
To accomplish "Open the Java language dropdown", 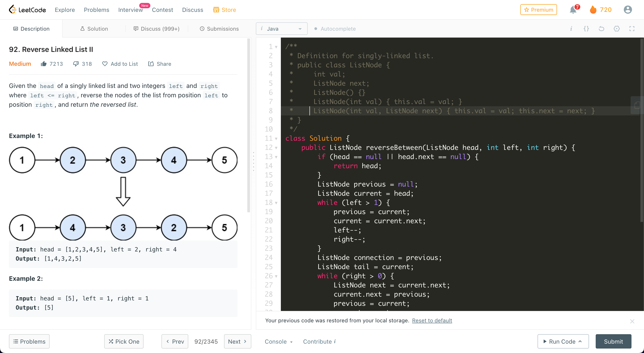I will coord(282,29).
